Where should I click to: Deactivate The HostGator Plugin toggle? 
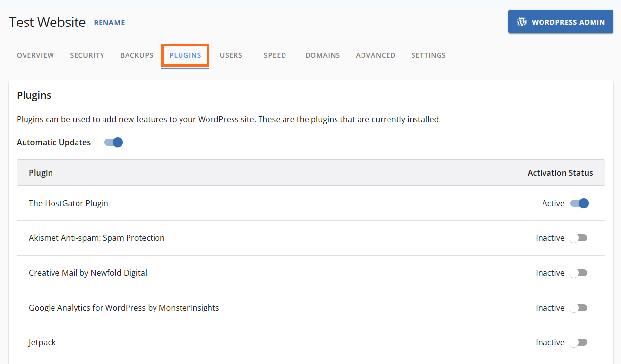coord(579,203)
